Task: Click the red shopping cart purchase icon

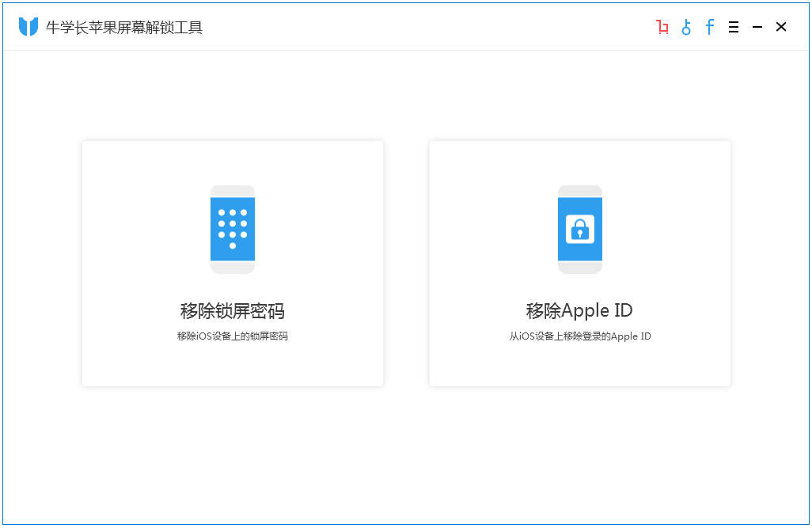Action: click(662, 28)
